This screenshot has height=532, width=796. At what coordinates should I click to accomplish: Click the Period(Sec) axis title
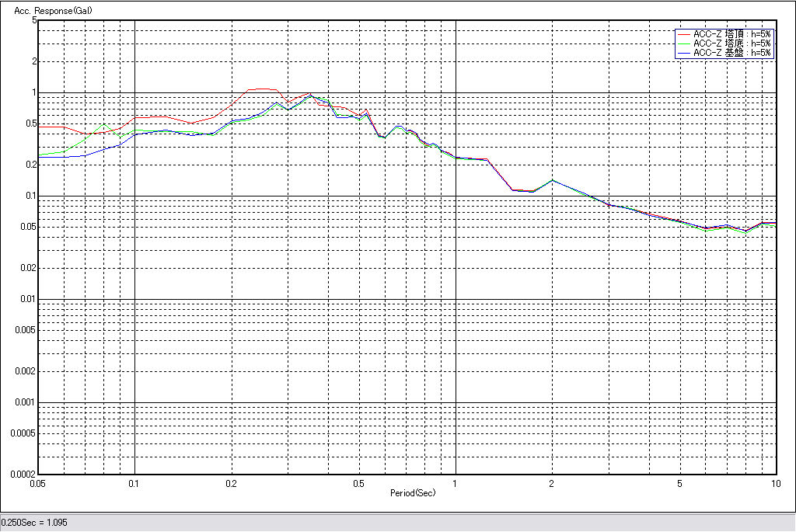pos(413,492)
